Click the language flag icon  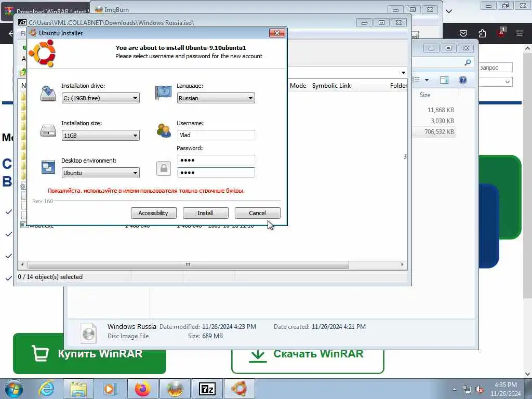(x=163, y=92)
